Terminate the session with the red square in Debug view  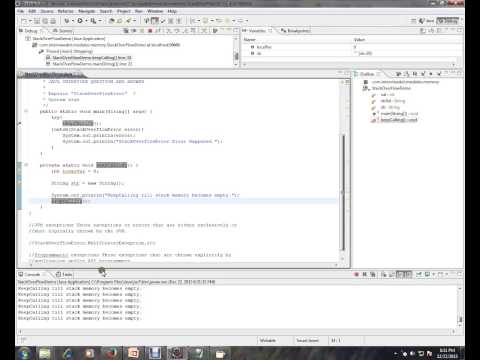[x=150, y=31]
